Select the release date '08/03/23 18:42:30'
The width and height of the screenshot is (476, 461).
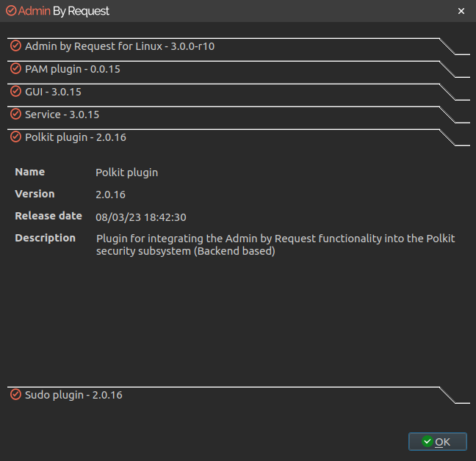coord(141,217)
